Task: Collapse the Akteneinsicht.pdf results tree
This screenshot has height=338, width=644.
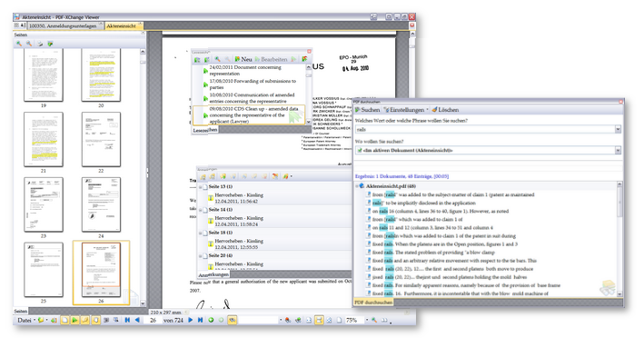Action: (357, 186)
